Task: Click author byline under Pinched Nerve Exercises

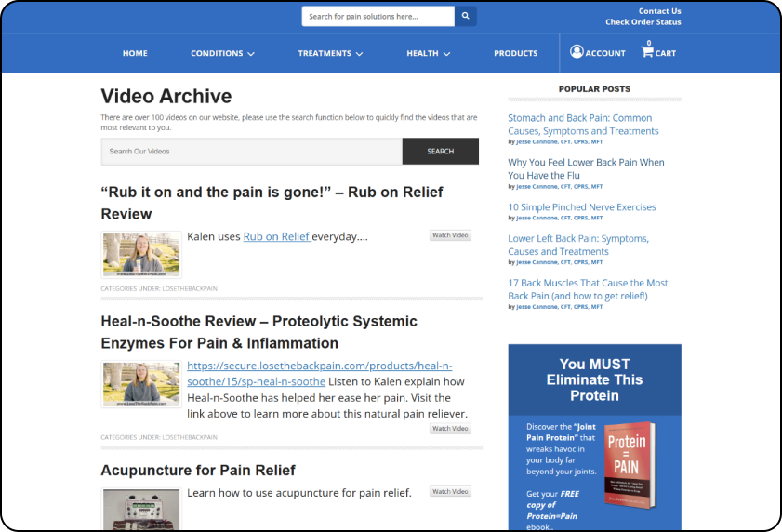Action: [555, 218]
